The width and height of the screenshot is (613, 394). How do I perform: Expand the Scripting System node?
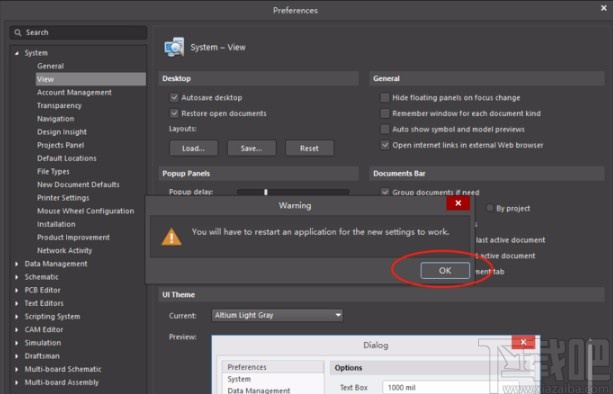pos(16,317)
